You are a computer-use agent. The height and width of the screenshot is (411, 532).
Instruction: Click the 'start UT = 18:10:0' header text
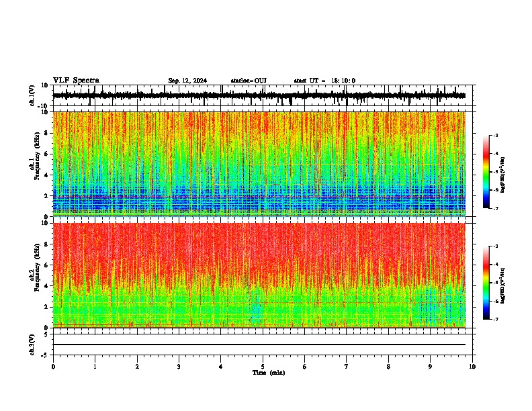(324, 81)
